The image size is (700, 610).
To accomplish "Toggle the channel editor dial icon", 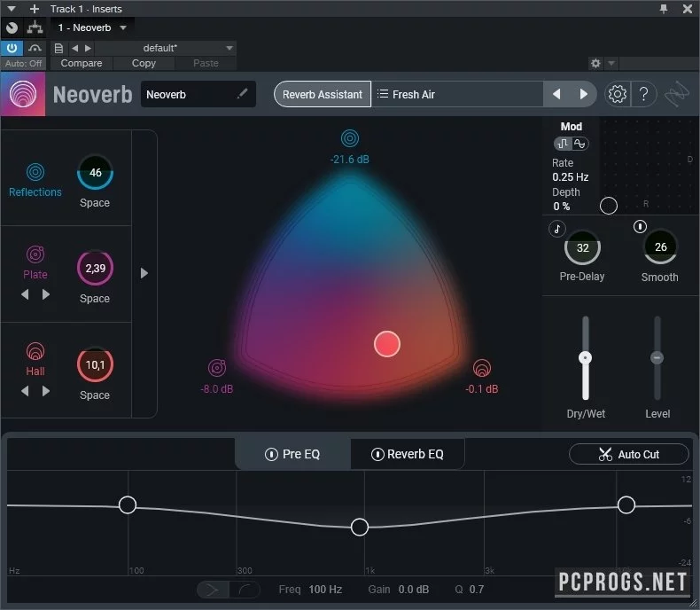I will pos(12,27).
